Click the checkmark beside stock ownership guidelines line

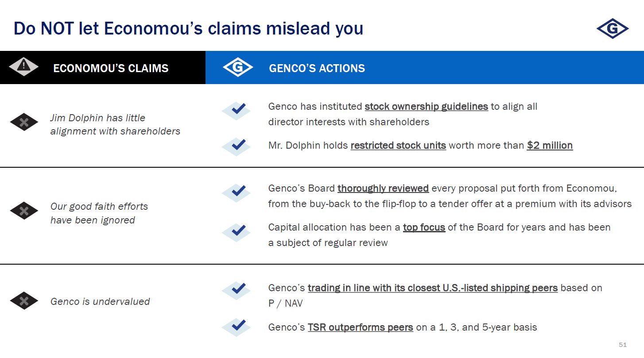pyautogui.click(x=237, y=109)
